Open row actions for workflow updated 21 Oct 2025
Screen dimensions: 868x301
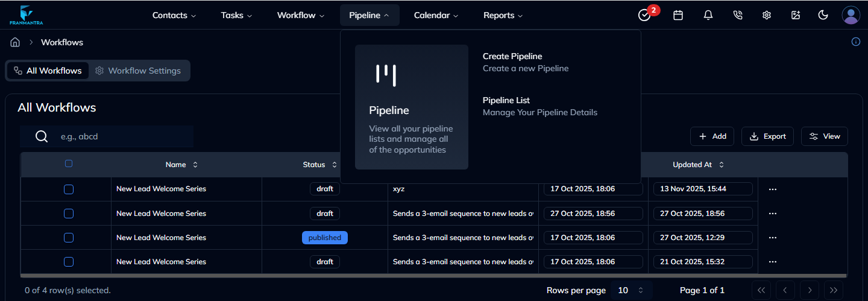pos(773,262)
